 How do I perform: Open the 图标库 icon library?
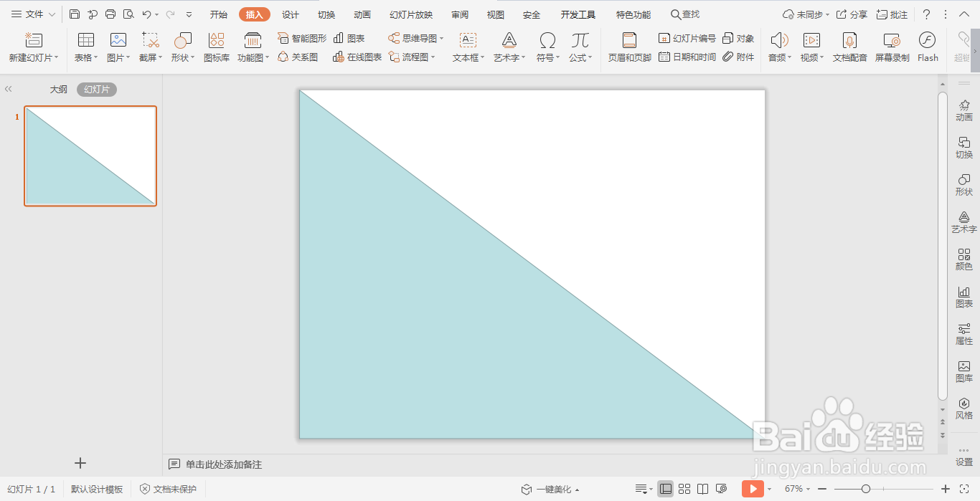pos(217,47)
